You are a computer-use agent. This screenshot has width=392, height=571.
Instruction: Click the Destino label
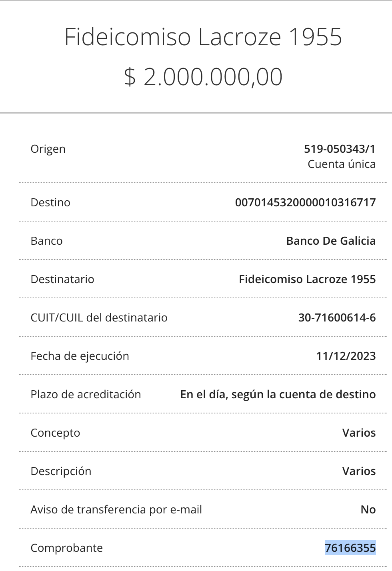pyautogui.click(x=50, y=202)
